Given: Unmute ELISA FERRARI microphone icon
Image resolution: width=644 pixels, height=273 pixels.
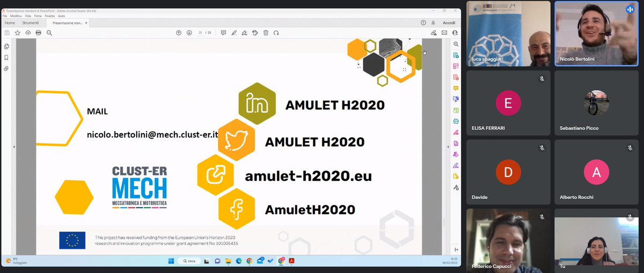Looking at the screenshot, I should [x=542, y=78].
